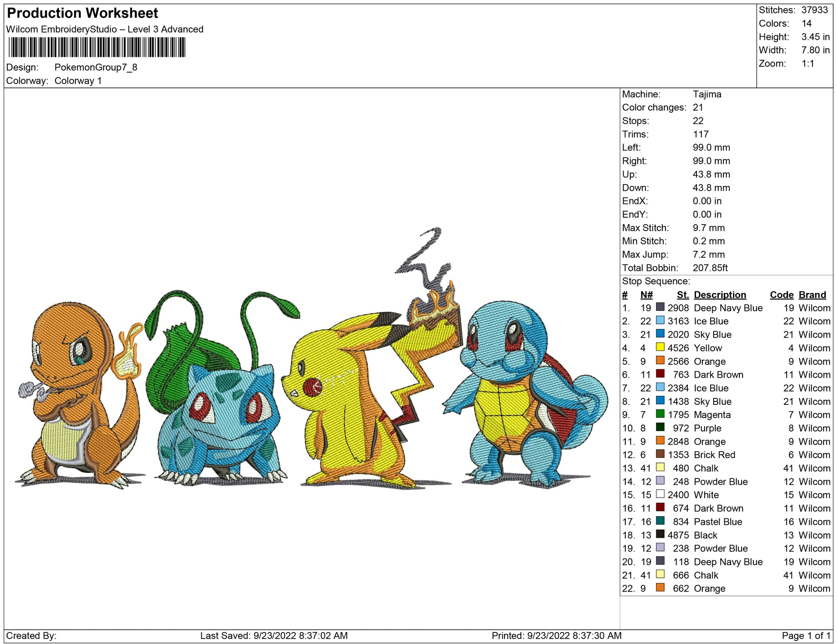Screen dimensions: 837x644
Task: Click the Code column header
Action: [x=781, y=295]
